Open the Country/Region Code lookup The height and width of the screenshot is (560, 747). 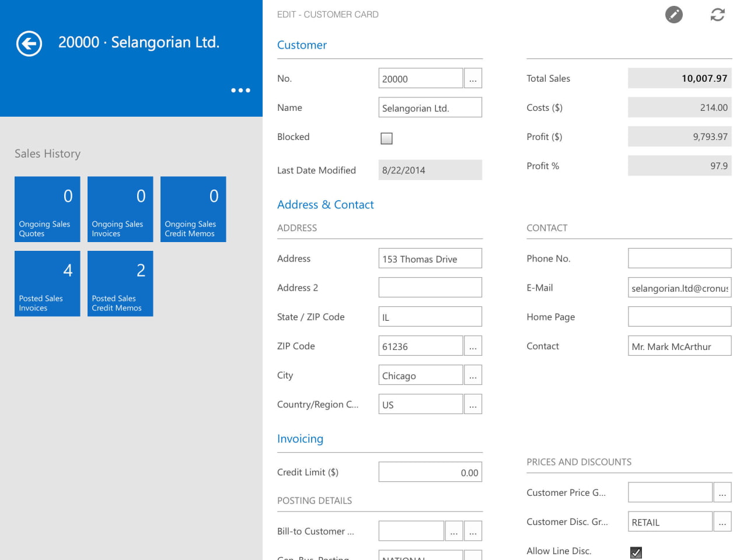point(473,404)
